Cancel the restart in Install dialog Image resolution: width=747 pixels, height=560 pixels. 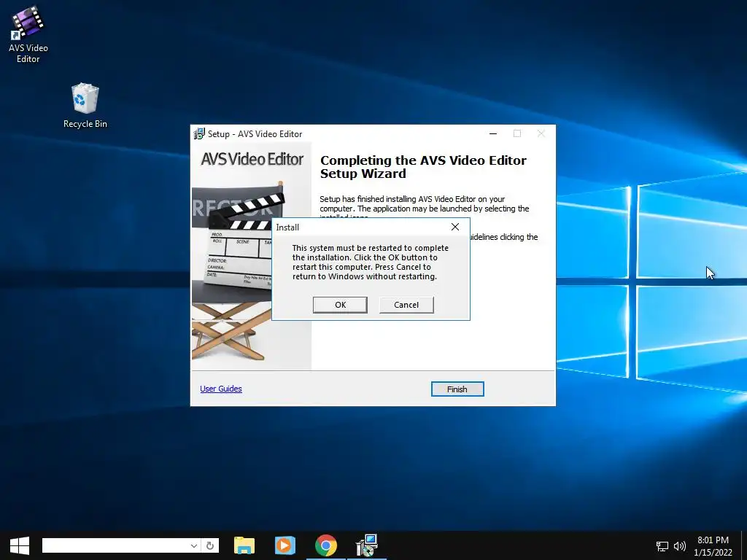[406, 305]
